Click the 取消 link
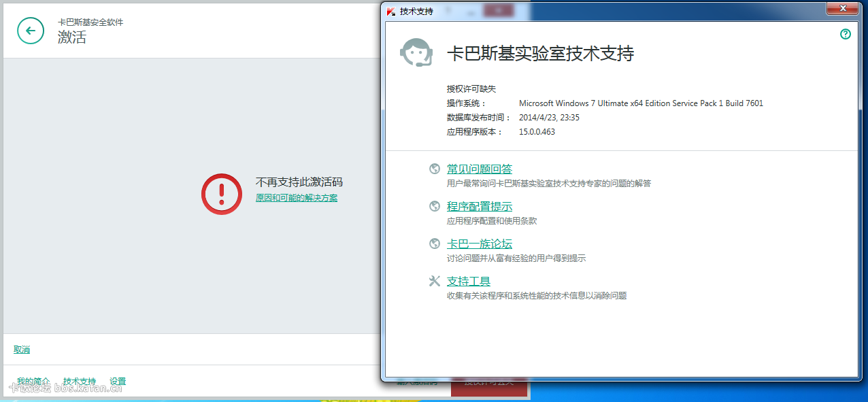Image resolution: width=868 pixels, height=402 pixels. coord(22,350)
